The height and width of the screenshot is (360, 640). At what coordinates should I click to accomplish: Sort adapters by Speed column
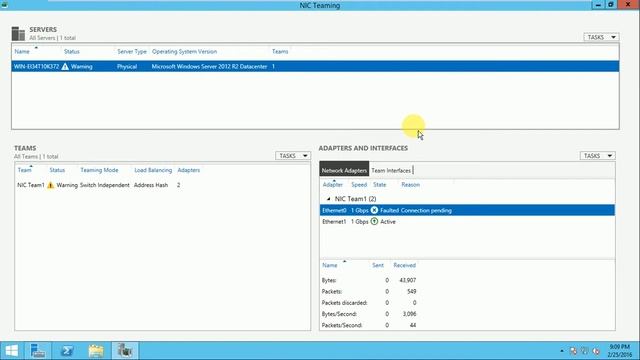pos(359,185)
